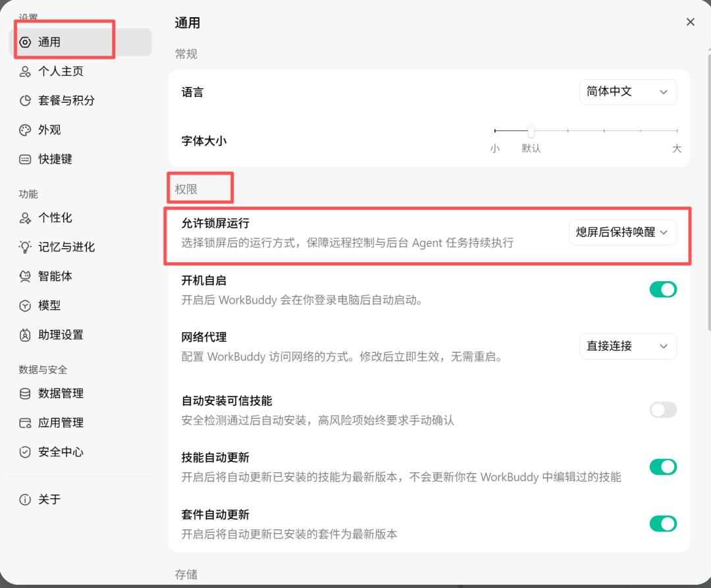Click the 存储 section heading
The width and height of the screenshot is (711, 588).
click(x=186, y=575)
